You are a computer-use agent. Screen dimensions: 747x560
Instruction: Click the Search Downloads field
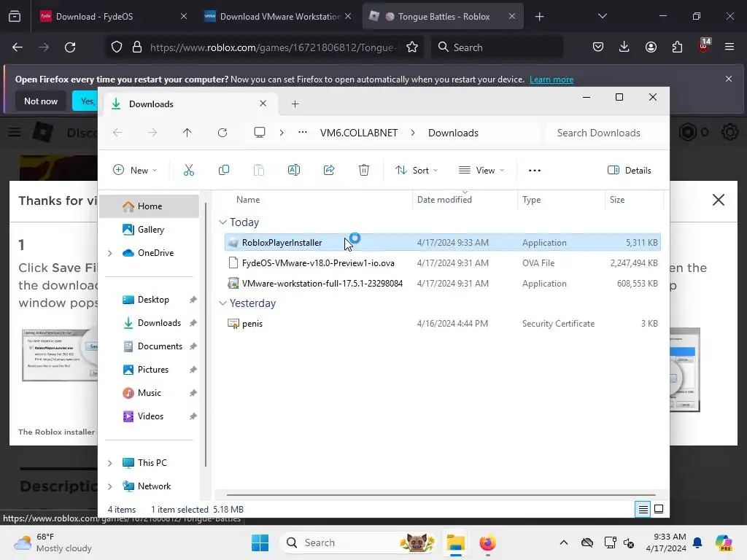(605, 133)
